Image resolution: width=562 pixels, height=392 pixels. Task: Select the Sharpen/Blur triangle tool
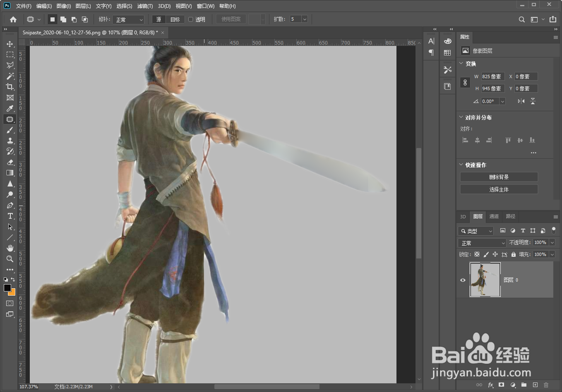10,184
